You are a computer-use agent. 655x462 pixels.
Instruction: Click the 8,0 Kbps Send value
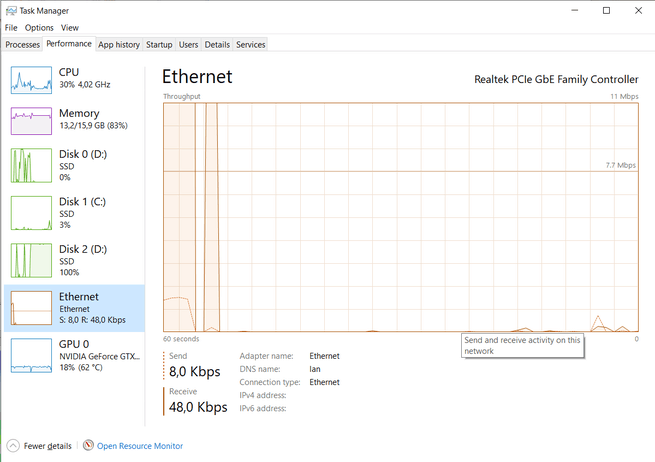point(195,371)
